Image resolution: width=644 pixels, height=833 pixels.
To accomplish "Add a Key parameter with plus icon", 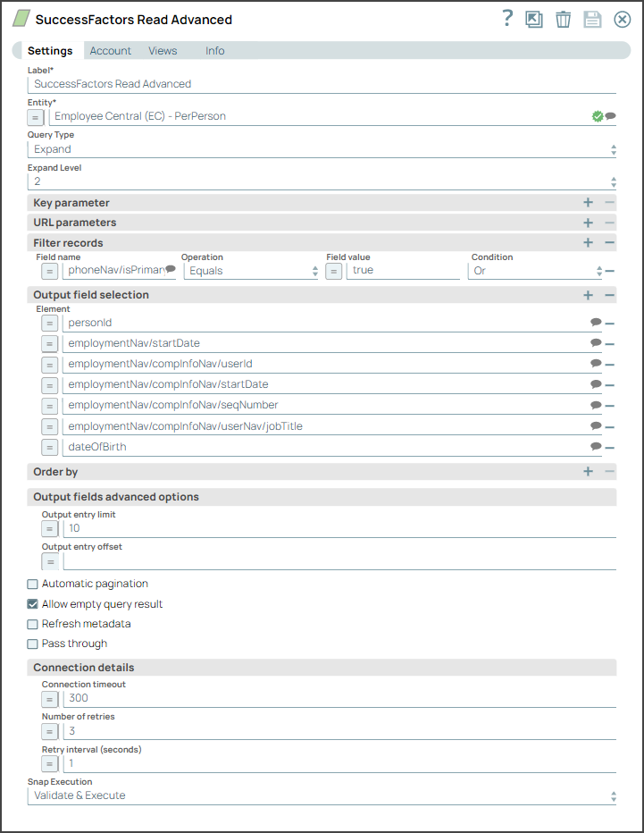I will 589,202.
